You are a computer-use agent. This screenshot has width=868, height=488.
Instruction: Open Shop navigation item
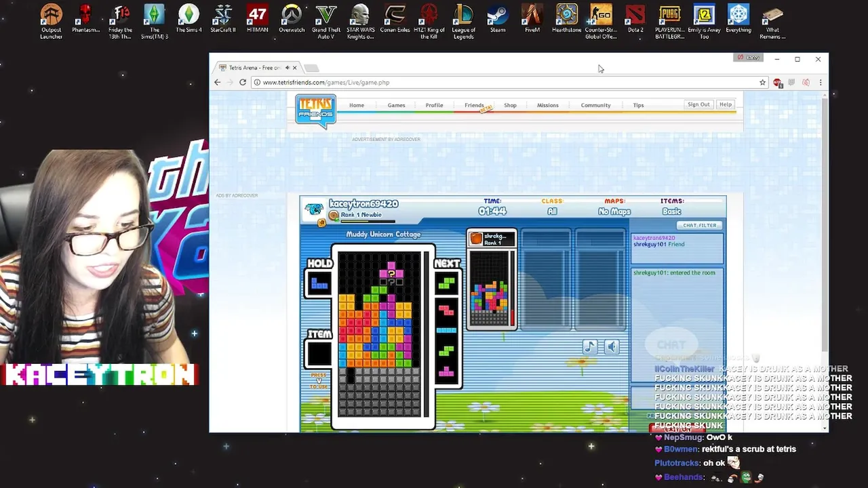(510, 105)
